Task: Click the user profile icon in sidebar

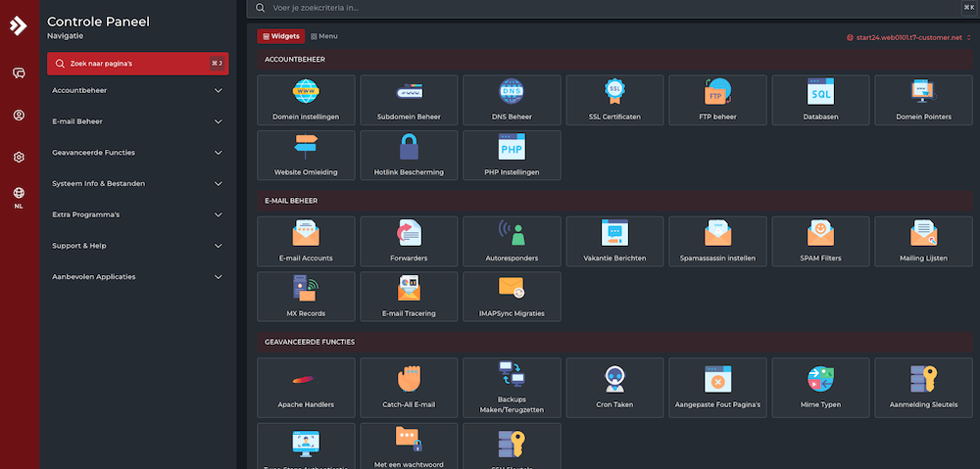Action: [19, 116]
